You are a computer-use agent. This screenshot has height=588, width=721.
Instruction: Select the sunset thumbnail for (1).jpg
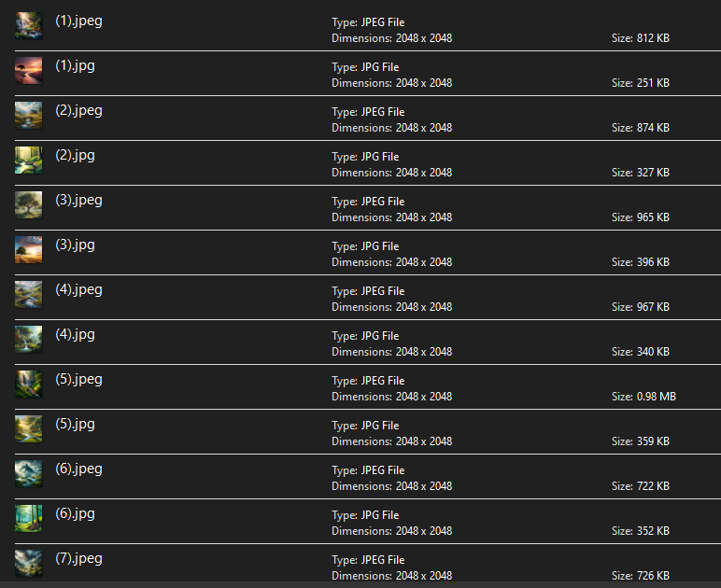click(x=29, y=71)
